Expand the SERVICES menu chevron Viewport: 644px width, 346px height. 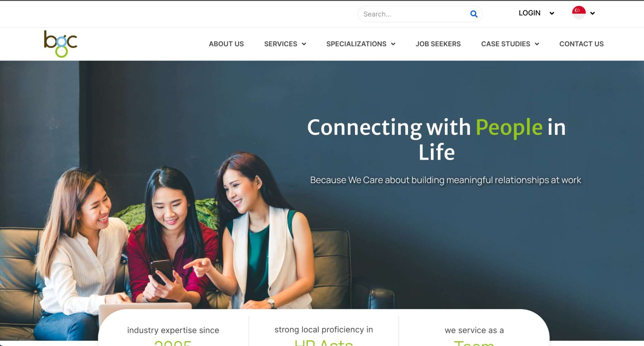(304, 44)
